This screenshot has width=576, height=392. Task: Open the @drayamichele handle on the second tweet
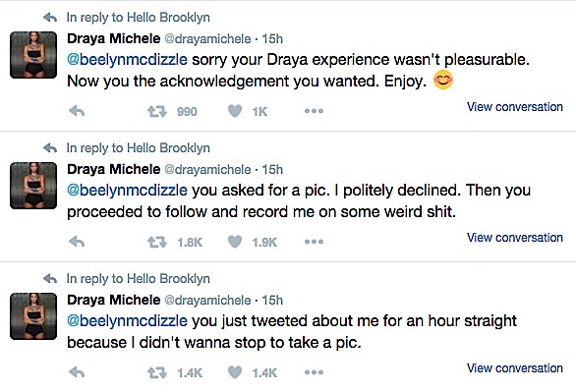pyautogui.click(x=207, y=170)
